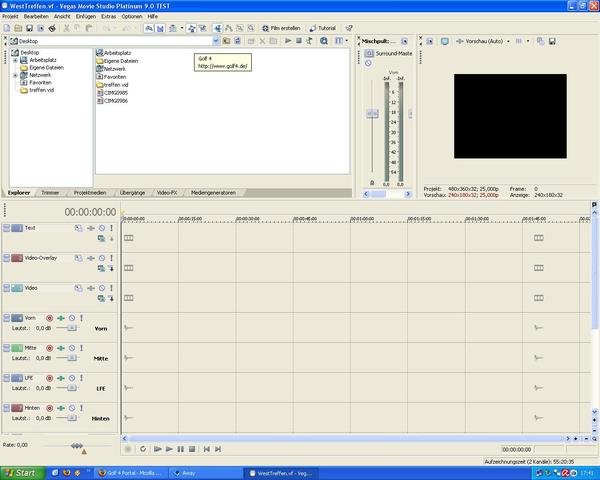Image resolution: width=600 pixels, height=480 pixels.
Task: Stop media preview in Explorer toolbar
Action: [x=299, y=41]
